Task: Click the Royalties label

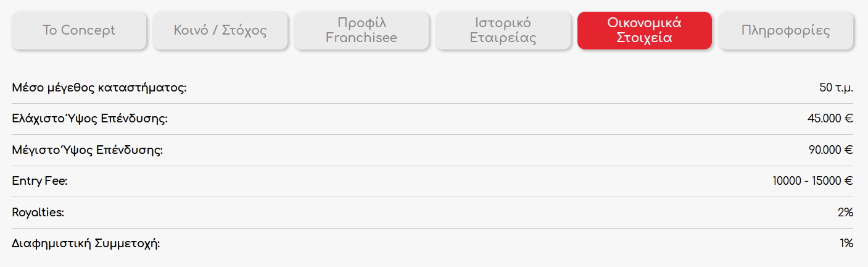Action: 38,213
